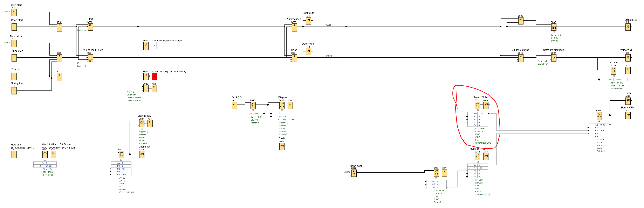Expand the B006 parameter box

[554, 32]
